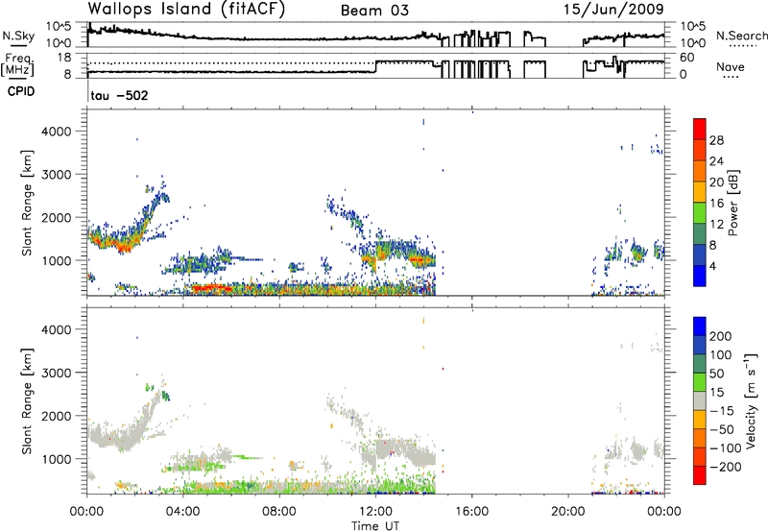Click the 'N.Sky' legend label
The image size is (768, 532).
pos(18,36)
